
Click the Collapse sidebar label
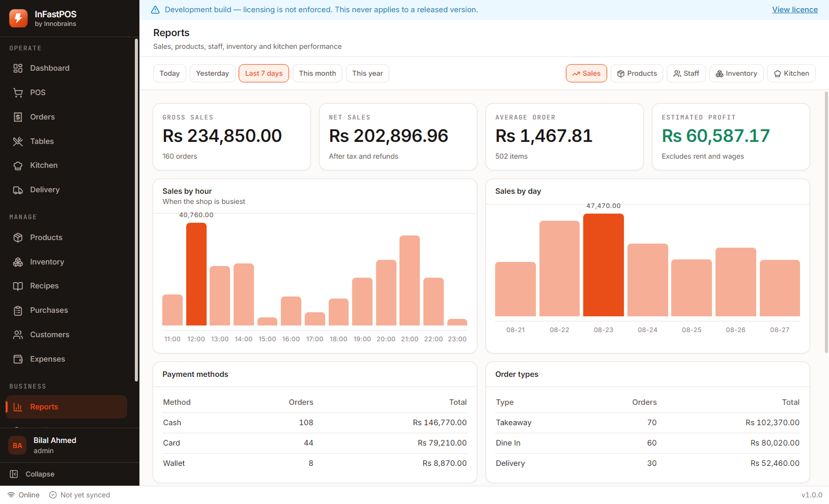coord(40,474)
